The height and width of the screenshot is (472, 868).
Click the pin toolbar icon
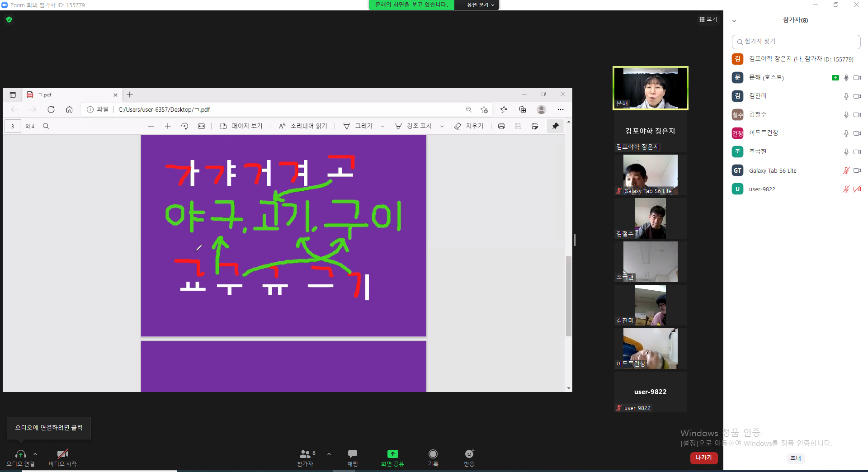(x=556, y=126)
